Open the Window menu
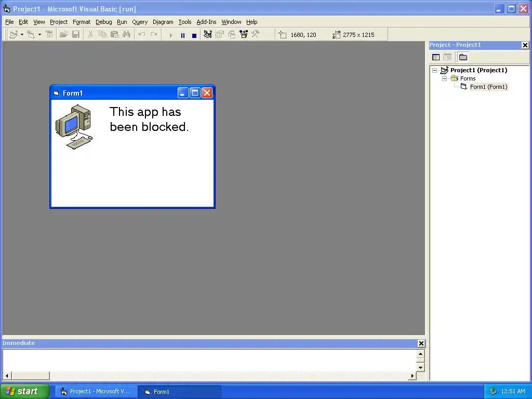 [231, 22]
